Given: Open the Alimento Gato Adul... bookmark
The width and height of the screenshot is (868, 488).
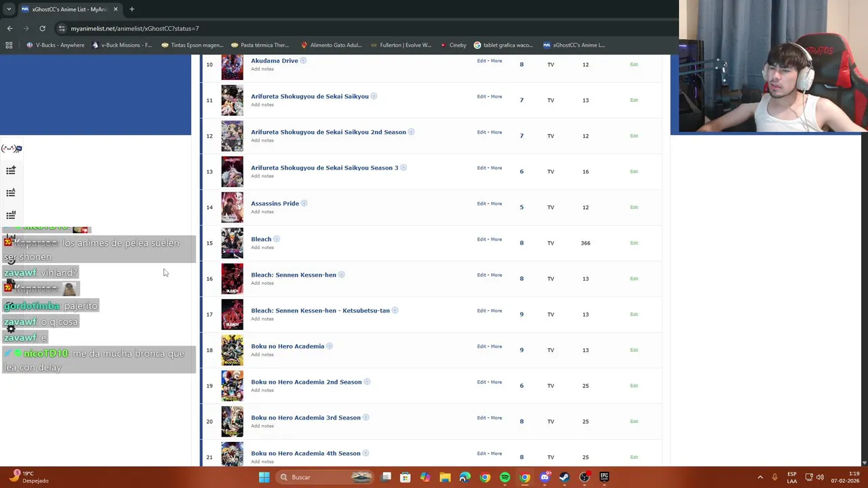Looking at the screenshot, I should click(331, 45).
